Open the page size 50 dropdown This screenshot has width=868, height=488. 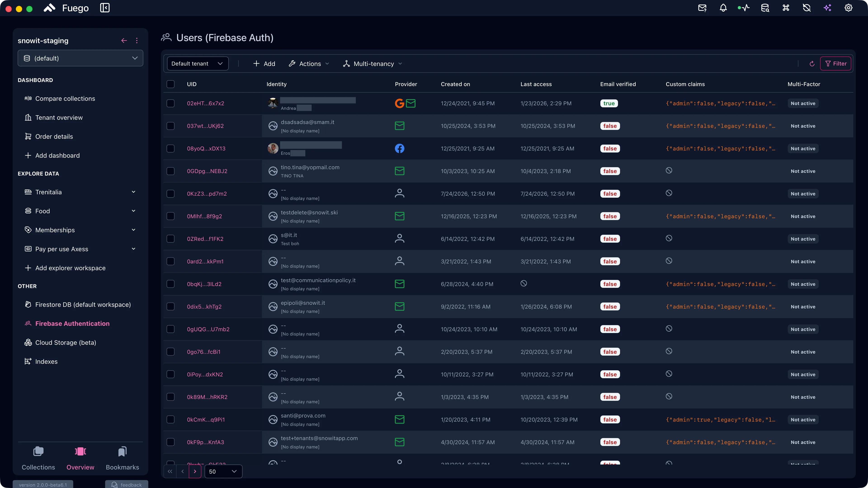(223, 471)
